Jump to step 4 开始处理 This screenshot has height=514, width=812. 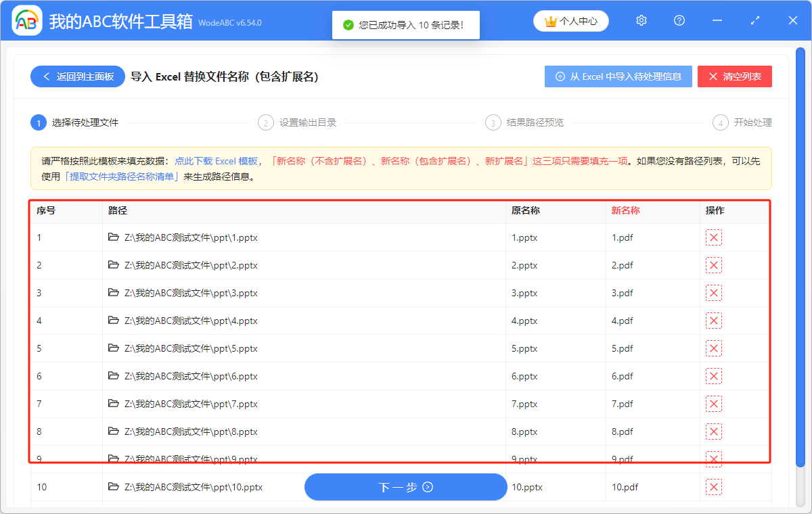[x=743, y=122]
